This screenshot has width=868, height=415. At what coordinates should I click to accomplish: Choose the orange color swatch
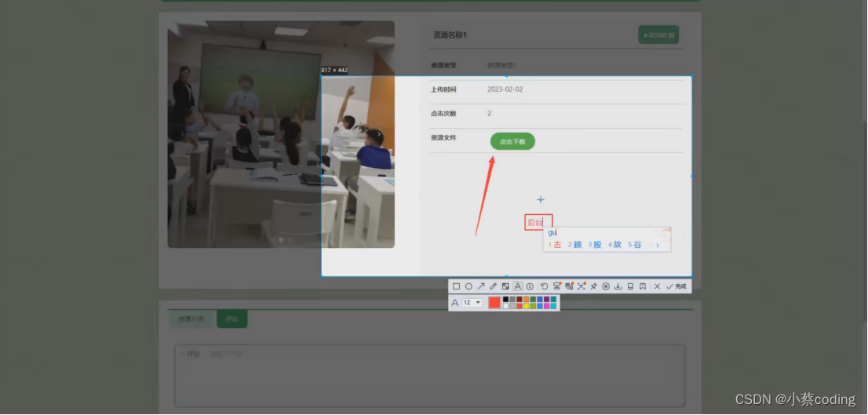[x=526, y=299]
